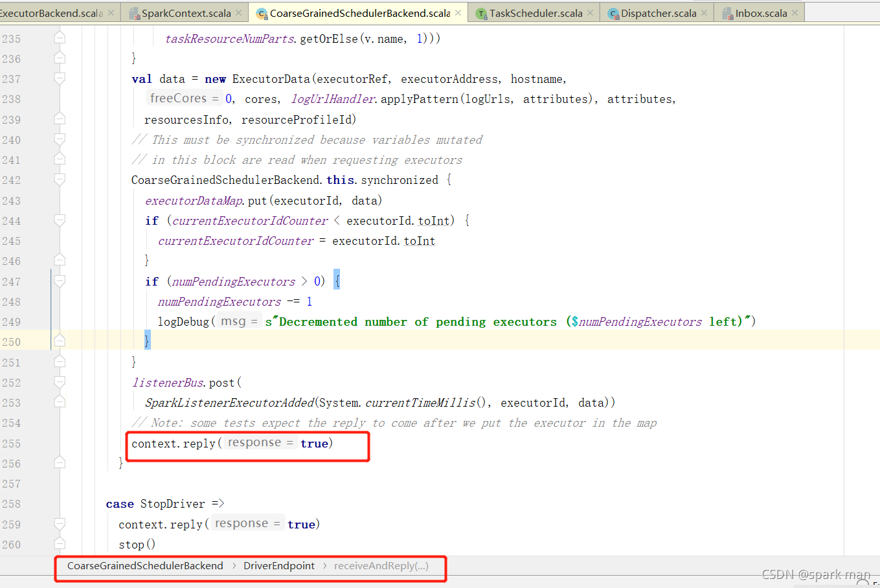Click the logDebug call on line 249

click(x=183, y=322)
